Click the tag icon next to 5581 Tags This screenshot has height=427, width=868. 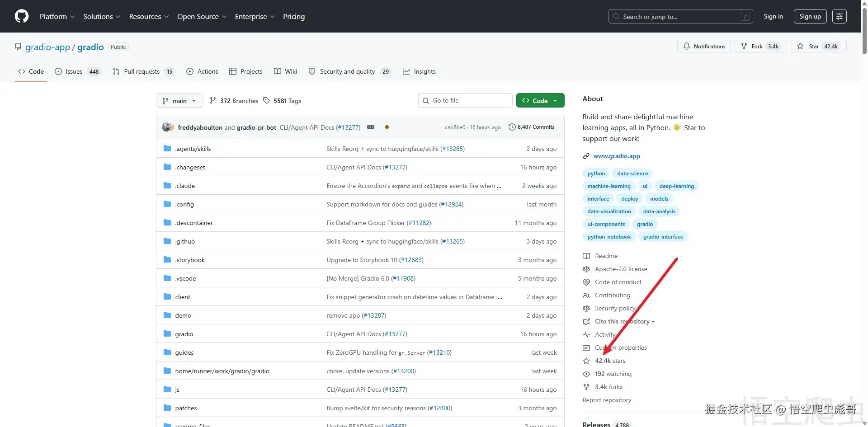pos(267,100)
